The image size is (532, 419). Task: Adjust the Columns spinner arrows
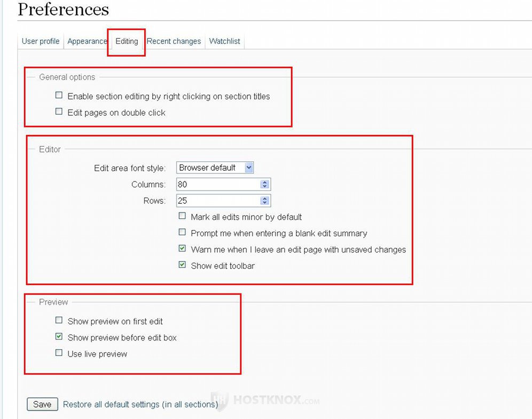(x=264, y=184)
